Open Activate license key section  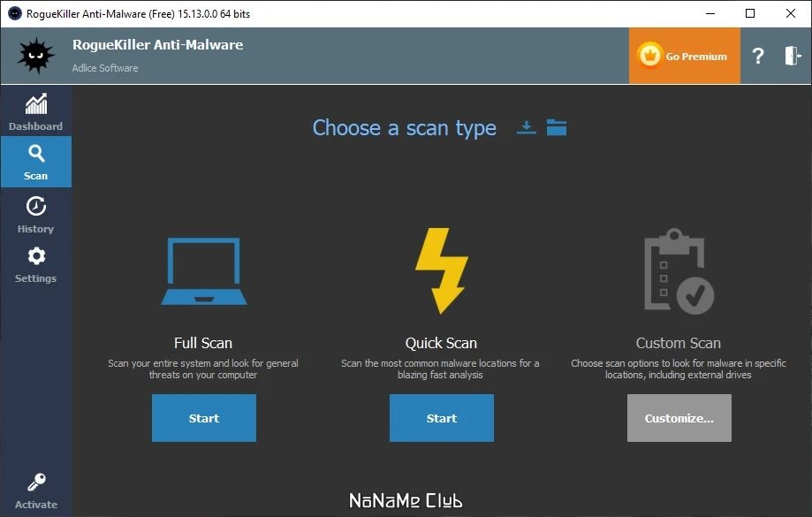tap(35, 491)
